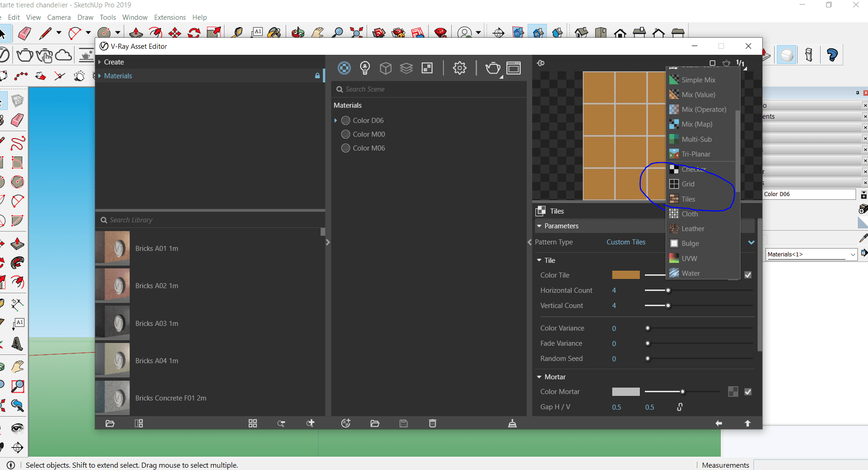868x470 pixels.
Task: Toggle the Color Tile checkbox
Action: click(x=748, y=275)
